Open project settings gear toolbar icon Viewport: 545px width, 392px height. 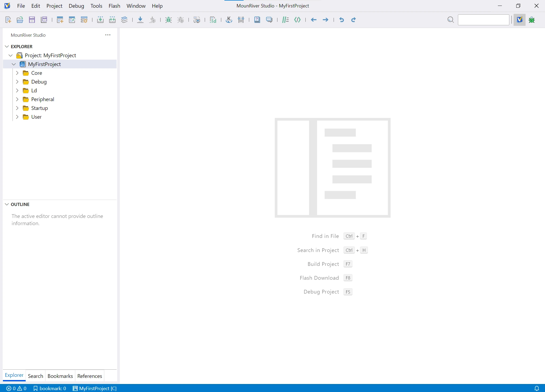tap(84, 20)
